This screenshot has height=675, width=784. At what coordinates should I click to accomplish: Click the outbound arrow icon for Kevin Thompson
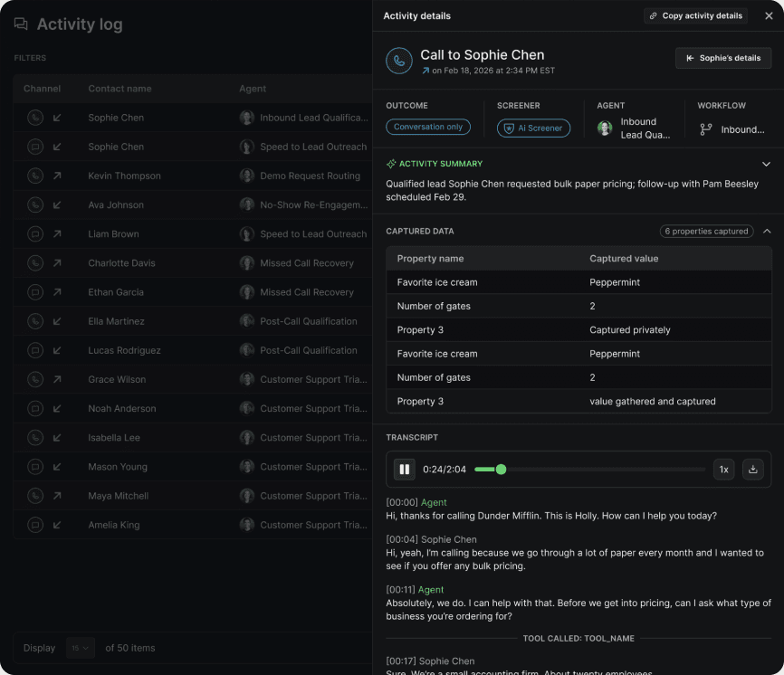[x=57, y=176]
